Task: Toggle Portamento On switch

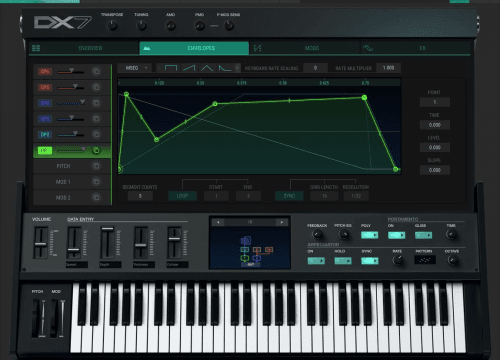Action: pyautogui.click(x=396, y=235)
